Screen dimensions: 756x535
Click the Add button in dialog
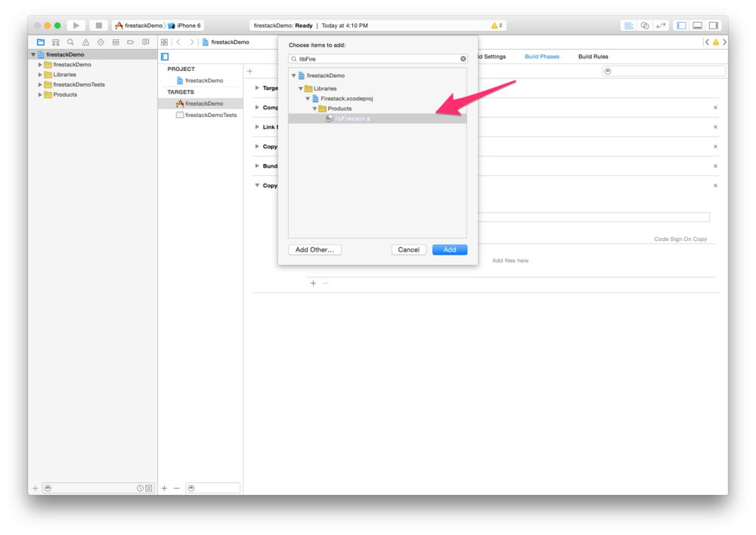tap(449, 249)
